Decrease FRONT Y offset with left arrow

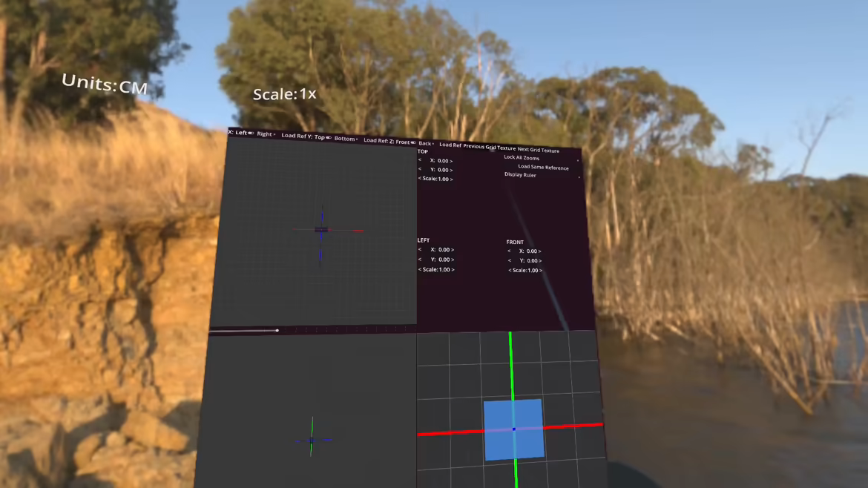(509, 260)
